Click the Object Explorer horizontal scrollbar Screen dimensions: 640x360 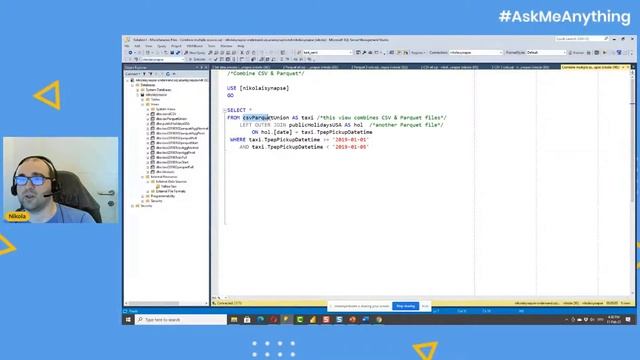(153, 303)
